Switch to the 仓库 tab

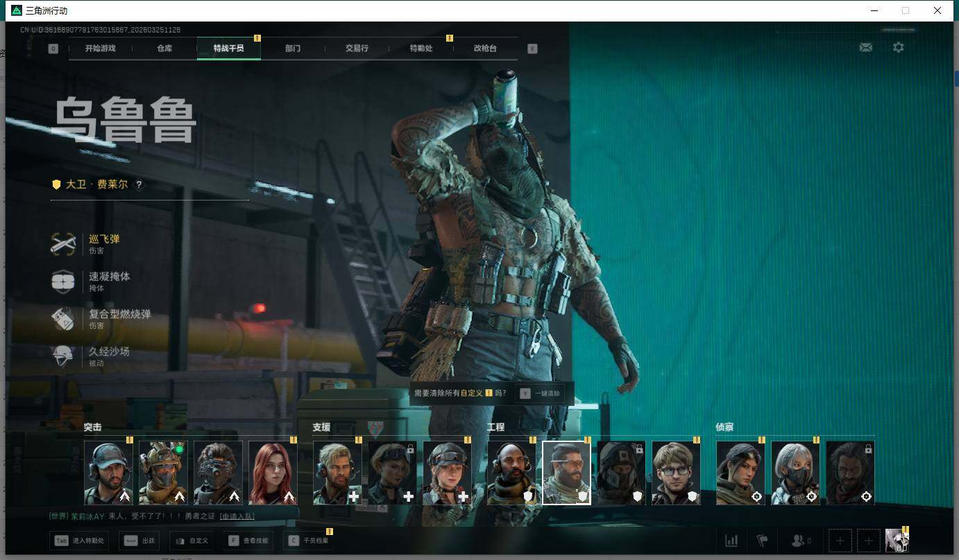(x=164, y=49)
